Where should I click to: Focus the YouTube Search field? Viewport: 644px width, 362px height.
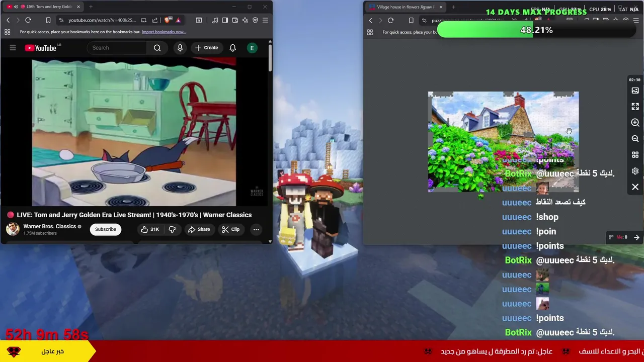[117, 48]
